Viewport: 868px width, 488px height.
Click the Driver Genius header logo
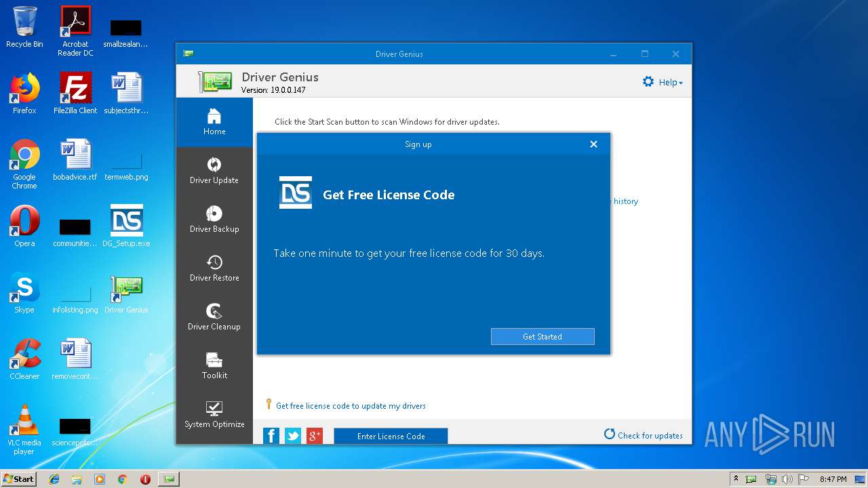point(215,82)
